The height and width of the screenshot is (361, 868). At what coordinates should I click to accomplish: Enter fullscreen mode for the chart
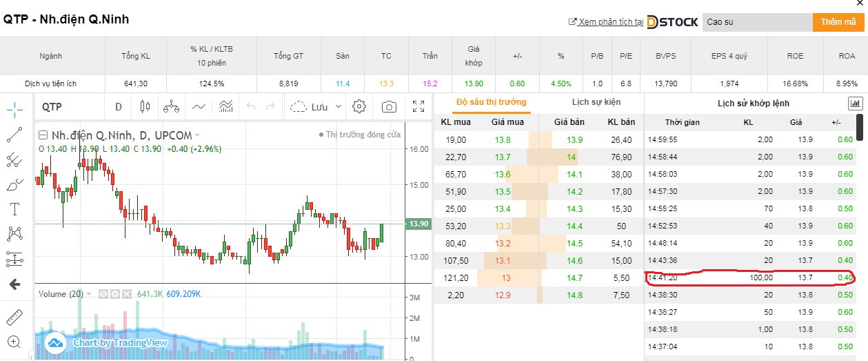click(x=418, y=107)
